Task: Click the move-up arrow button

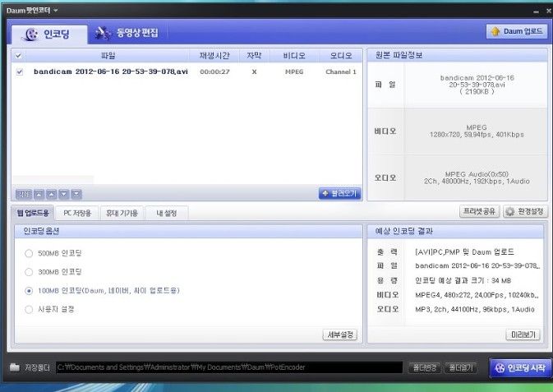Action: pos(52,194)
